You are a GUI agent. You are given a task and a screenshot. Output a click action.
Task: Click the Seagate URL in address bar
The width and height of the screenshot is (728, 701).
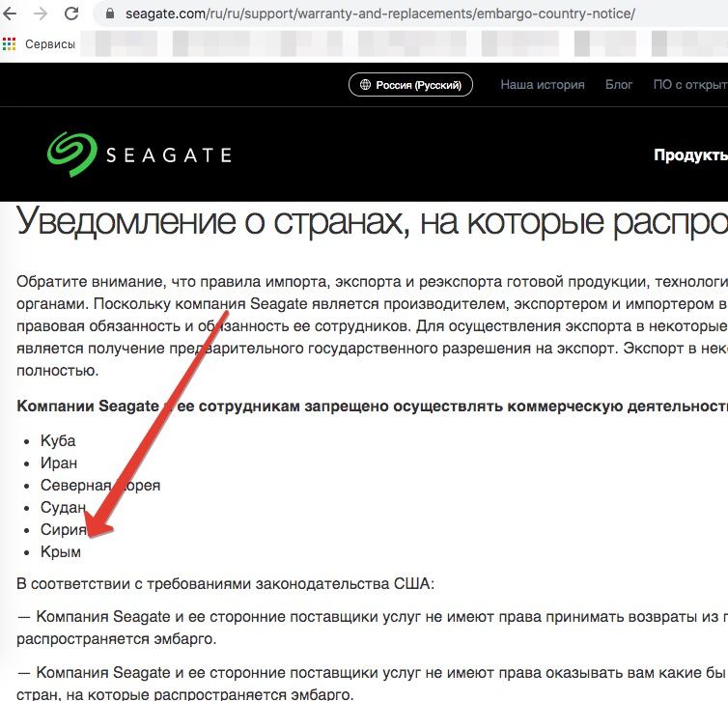click(x=379, y=14)
